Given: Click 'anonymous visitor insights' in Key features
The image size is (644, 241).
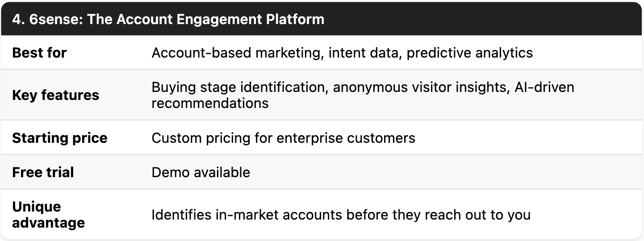Looking at the screenshot, I should (x=421, y=87).
